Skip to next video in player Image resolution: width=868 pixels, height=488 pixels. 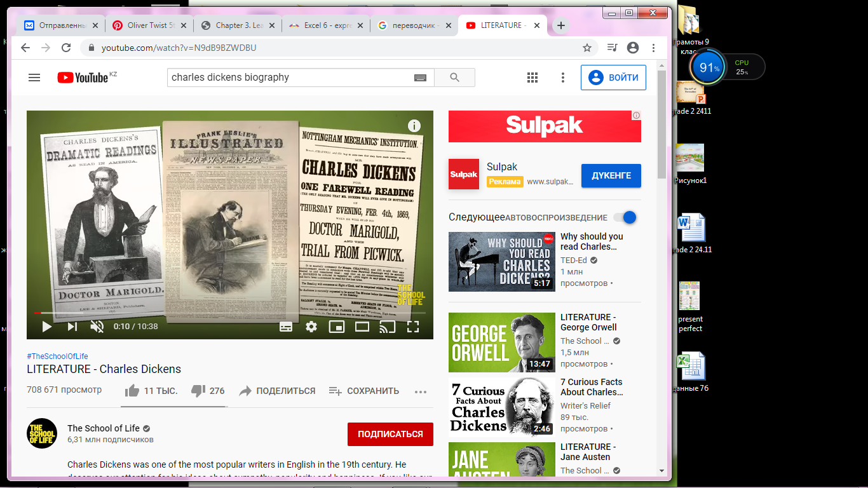(x=72, y=327)
